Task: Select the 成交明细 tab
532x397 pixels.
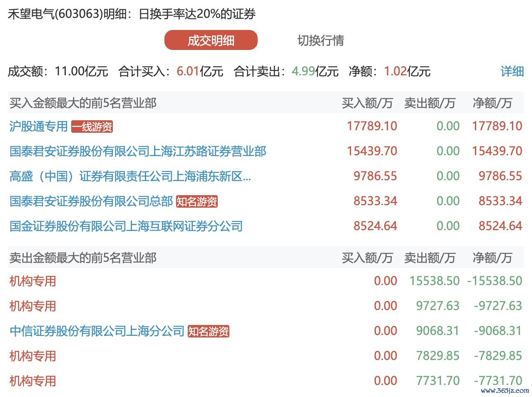Action: 211,40
